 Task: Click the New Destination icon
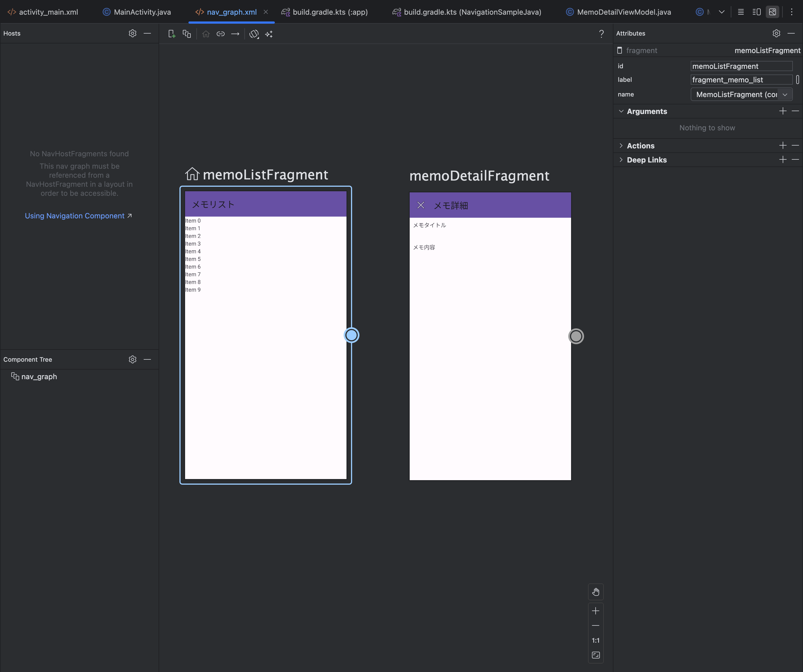pyautogui.click(x=172, y=34)
